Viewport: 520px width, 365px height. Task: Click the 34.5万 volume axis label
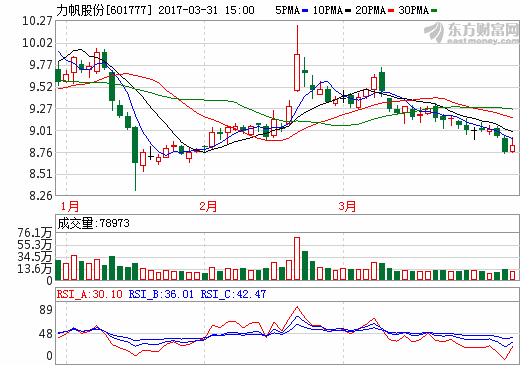point(35,257)
